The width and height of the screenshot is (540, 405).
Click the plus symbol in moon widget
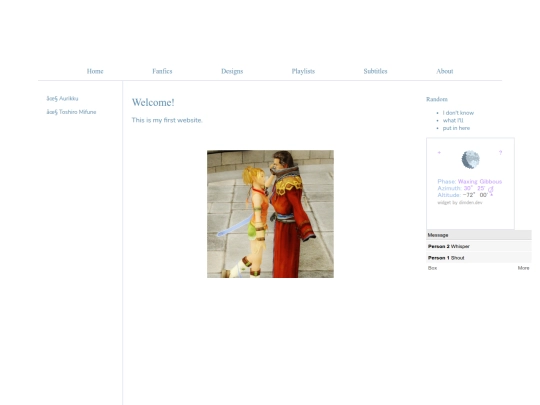point(439,153)
